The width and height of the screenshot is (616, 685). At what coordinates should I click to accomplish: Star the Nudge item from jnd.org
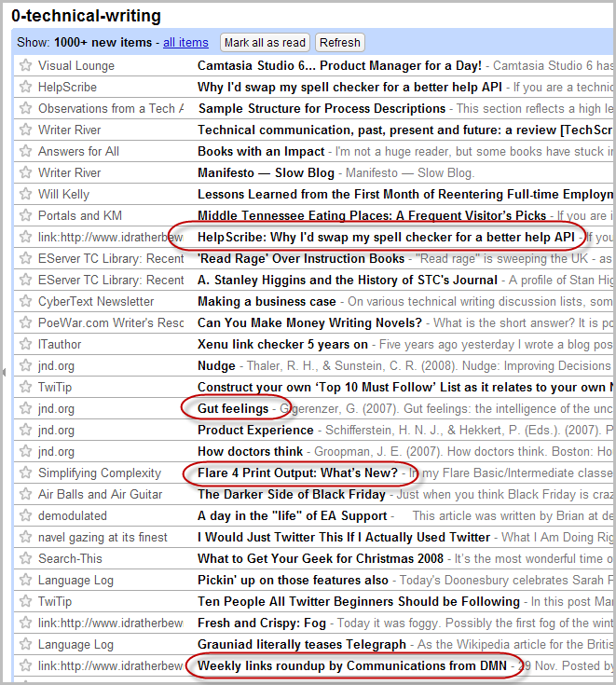pyautogui.click(x=26, y=365)
